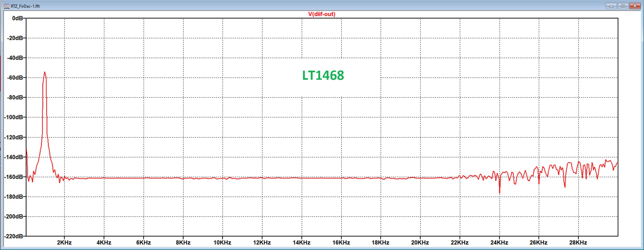
Task: Click the 18KHz horizontal axis label
Action: pos(380,243)
